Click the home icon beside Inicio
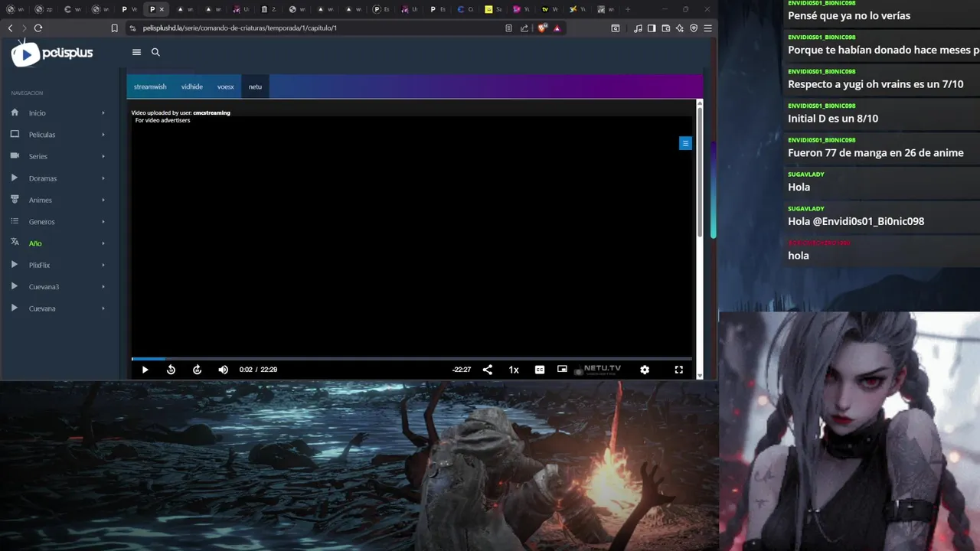The image size is (980, 551). click(x=15, y=112)
